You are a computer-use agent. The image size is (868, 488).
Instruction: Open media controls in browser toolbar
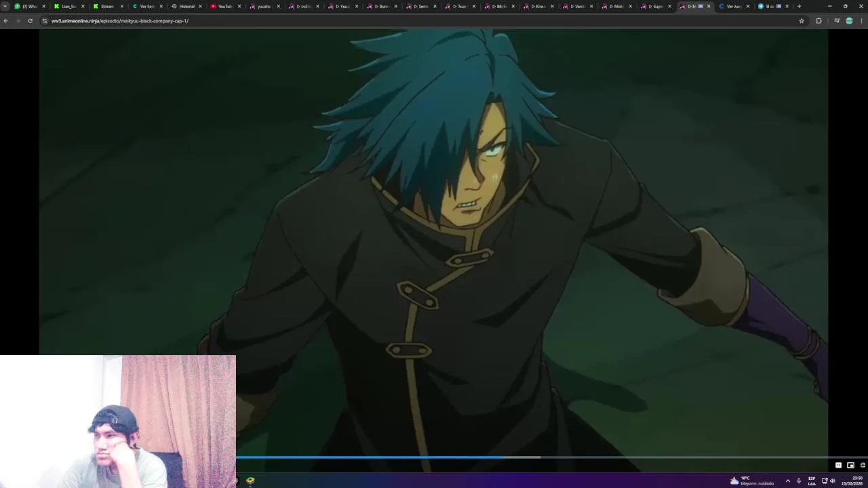[x=837, y=21]
